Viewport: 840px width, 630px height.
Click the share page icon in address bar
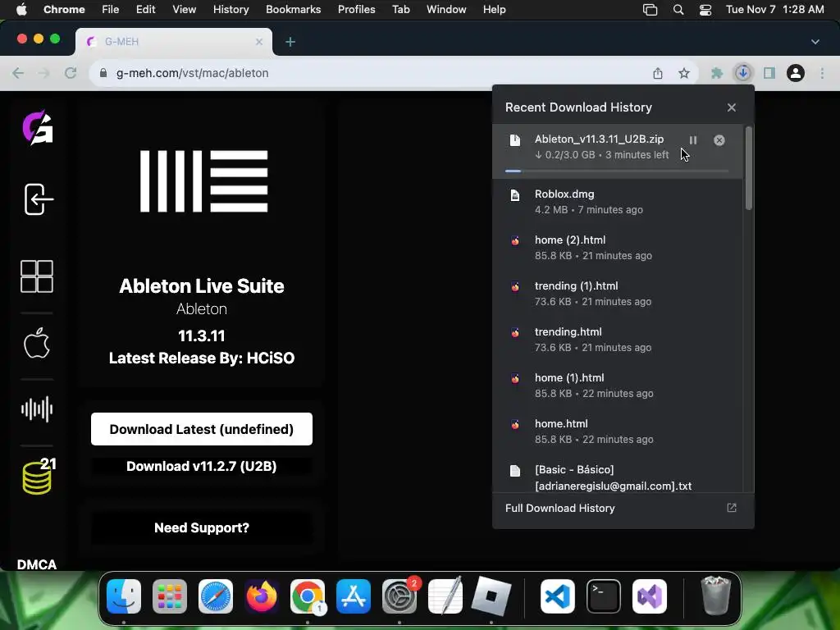click(658, 73)
